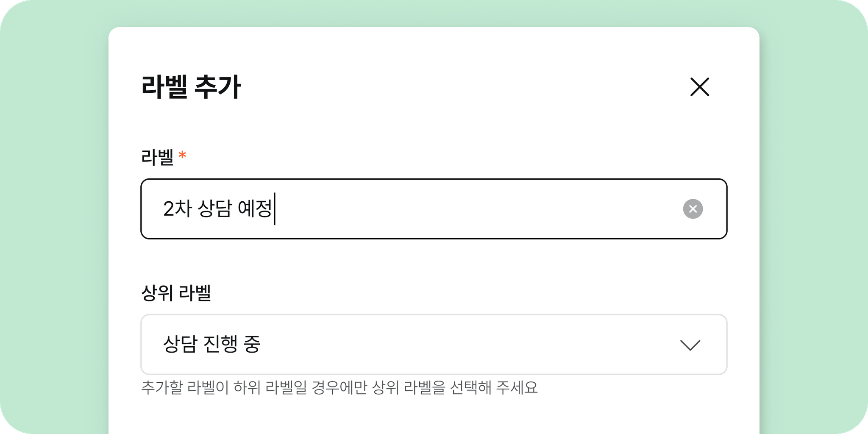Click the 라벨 field label
Image resolution: width=868 pixels, height=434 pixels.
(157, 157)
